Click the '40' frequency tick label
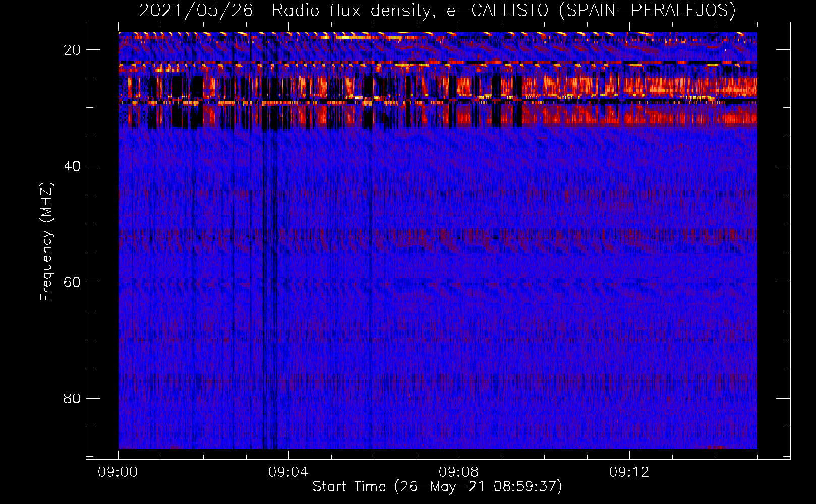This screenshot has width=816, height=504. (73, 166)
